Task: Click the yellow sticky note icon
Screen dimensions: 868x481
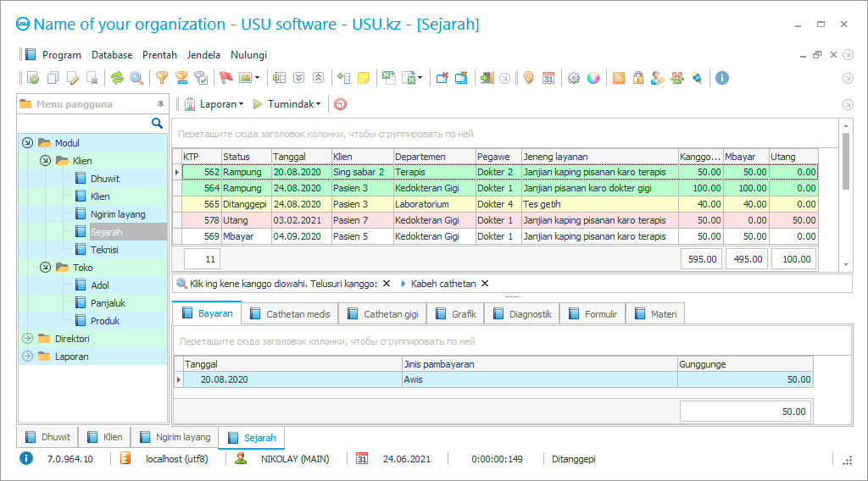Action: (x=364, y=78)
